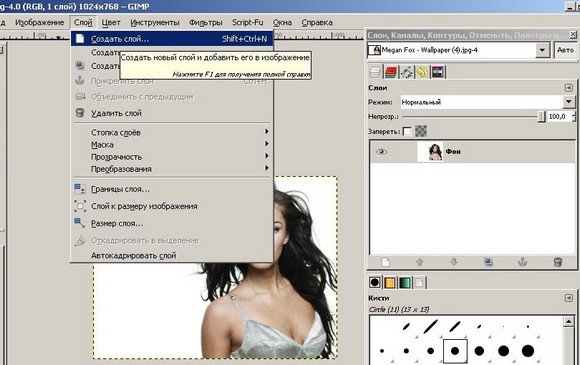580x365 pixels.
Task: Raise layer with green up arrow
Action: click(x=419, y=262)
